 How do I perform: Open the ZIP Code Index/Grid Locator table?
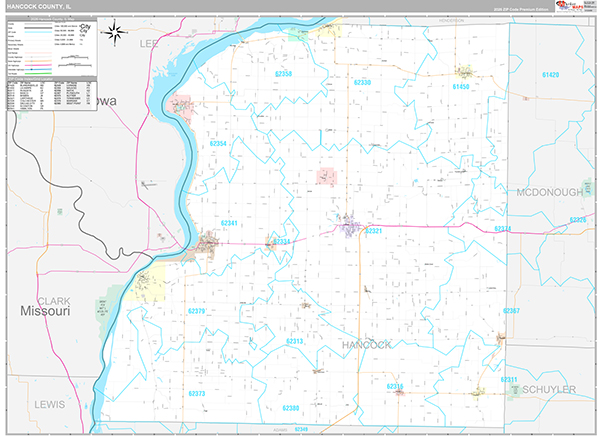52,94
